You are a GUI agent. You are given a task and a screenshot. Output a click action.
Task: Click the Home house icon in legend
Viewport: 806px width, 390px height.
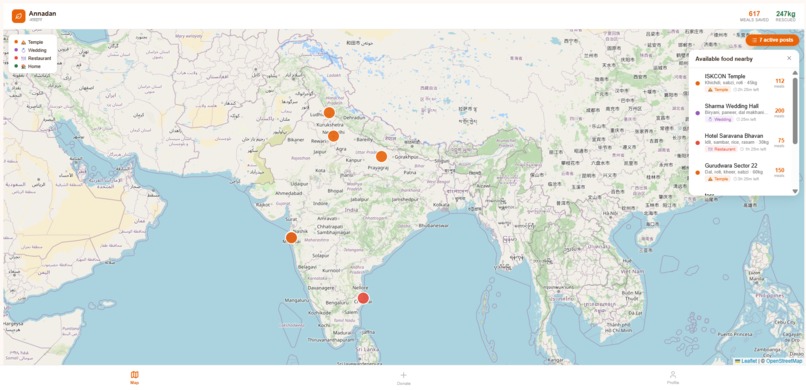tap(24, 66)
